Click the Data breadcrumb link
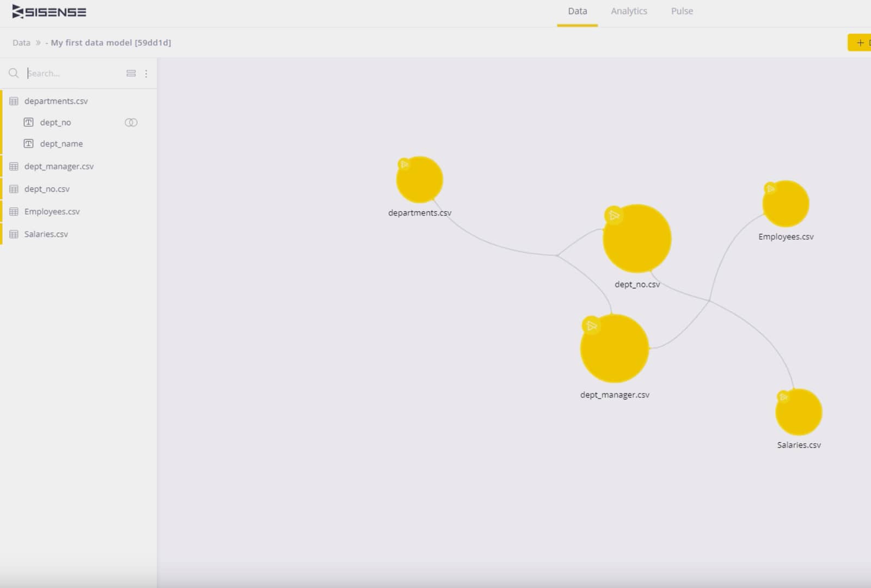The height and width of the screenshot is (588, 871). 21,42
